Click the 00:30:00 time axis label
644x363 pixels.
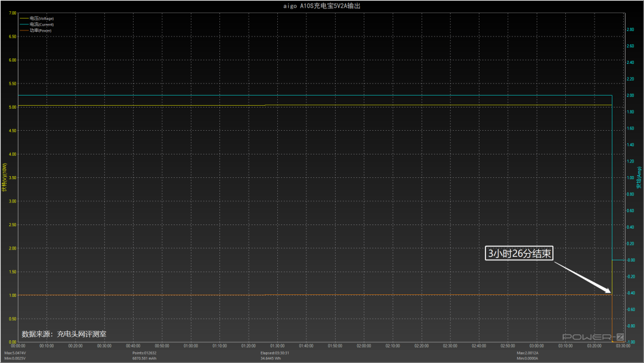(104, 346)
